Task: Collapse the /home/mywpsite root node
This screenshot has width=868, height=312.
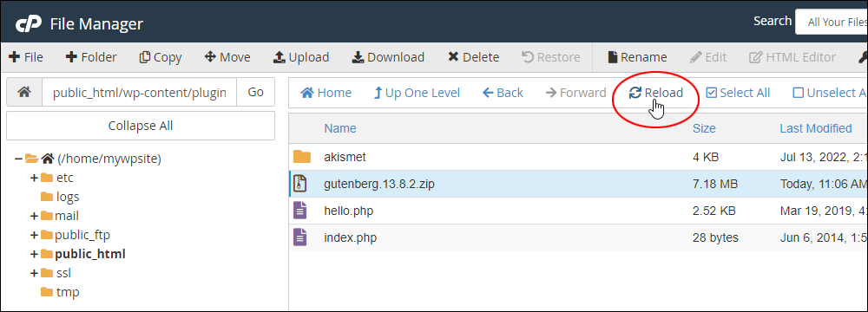Action: (x=19, y=159)
